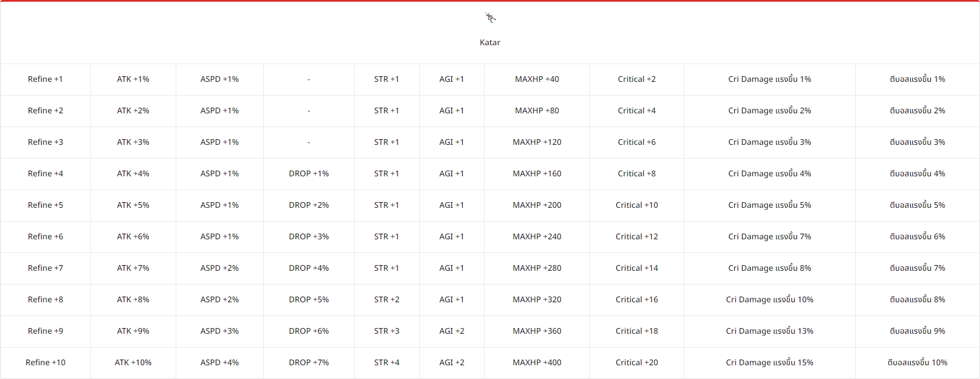The image size is (980, 379).
Task: Select the Cri Damage 7% cell
Action: point(769,236)
